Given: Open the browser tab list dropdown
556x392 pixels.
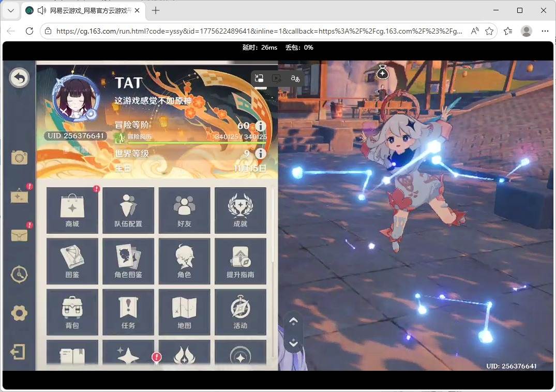Looking at the screenshot, I should pyautogui.click(x=10, y=10).
